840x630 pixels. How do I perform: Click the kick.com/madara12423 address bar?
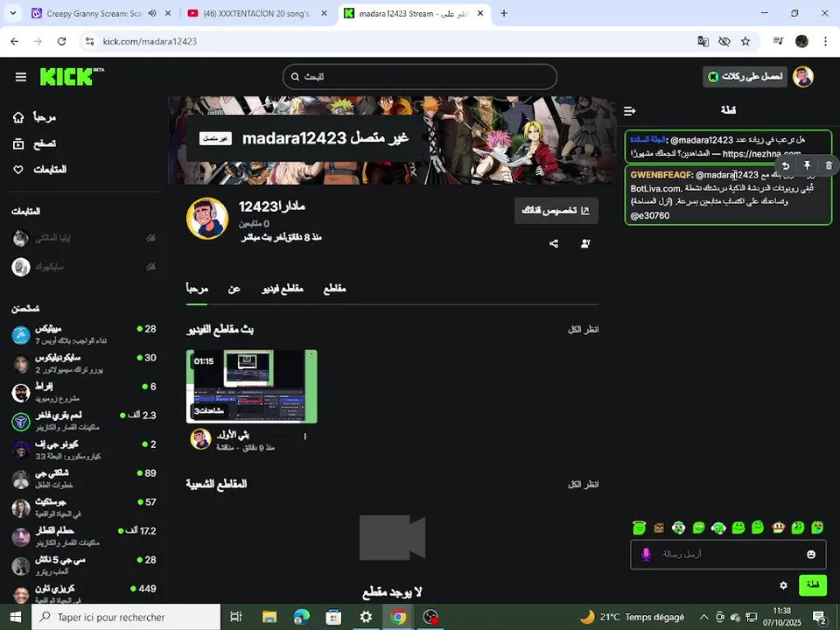150,41
